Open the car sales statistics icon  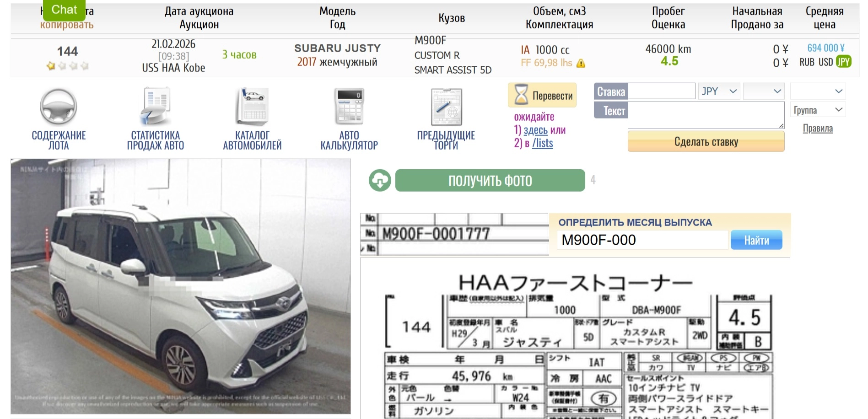pos(155,107)
